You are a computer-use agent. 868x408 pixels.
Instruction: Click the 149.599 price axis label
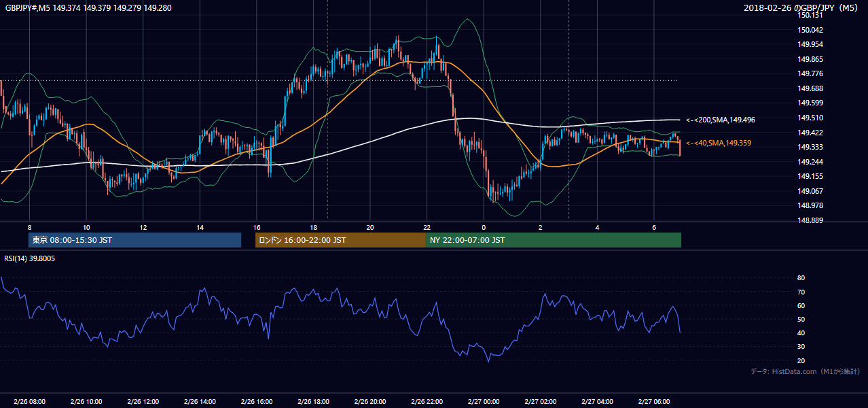coord(811,103)
